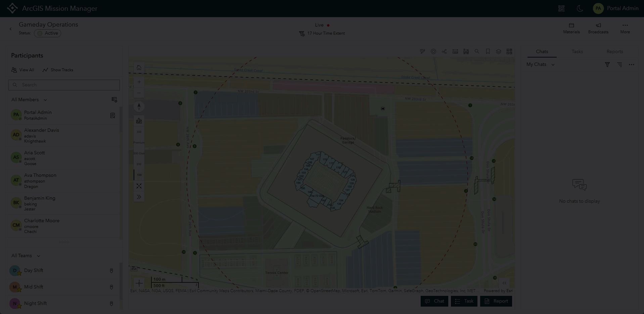Click the Chat button below map
This screenshot has width=644, height=314.
[x=434, y=301]
